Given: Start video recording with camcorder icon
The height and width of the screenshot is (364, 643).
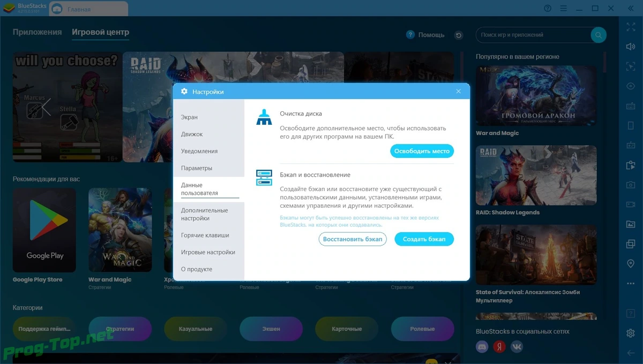Looking at the screenshot, I should click(x=631, y=205).
